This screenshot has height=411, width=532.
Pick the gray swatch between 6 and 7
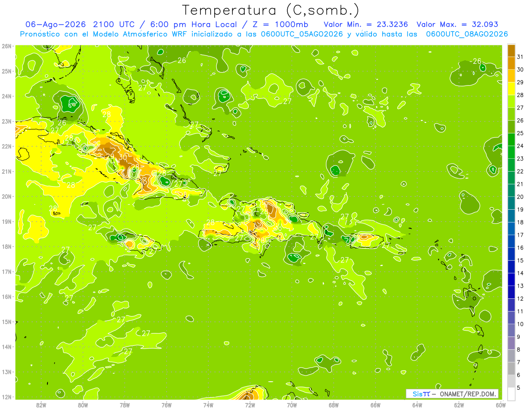(x=511, y=368)
